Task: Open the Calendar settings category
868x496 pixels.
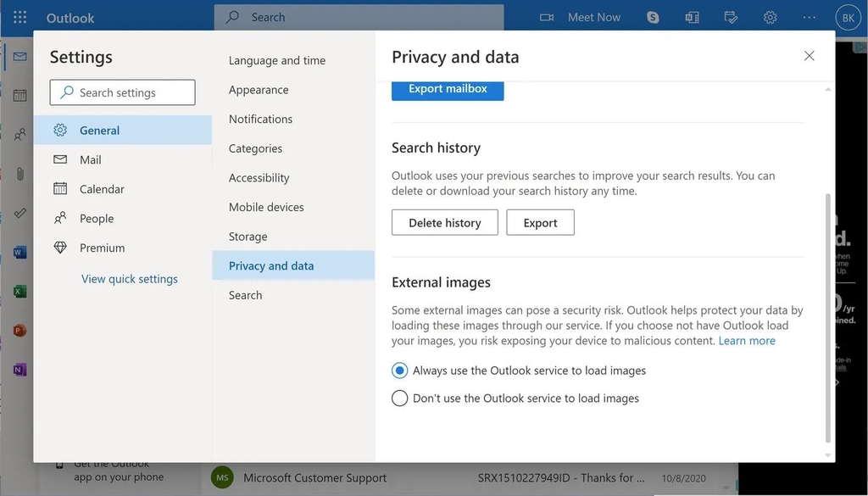Action: (x=123, y=189)
